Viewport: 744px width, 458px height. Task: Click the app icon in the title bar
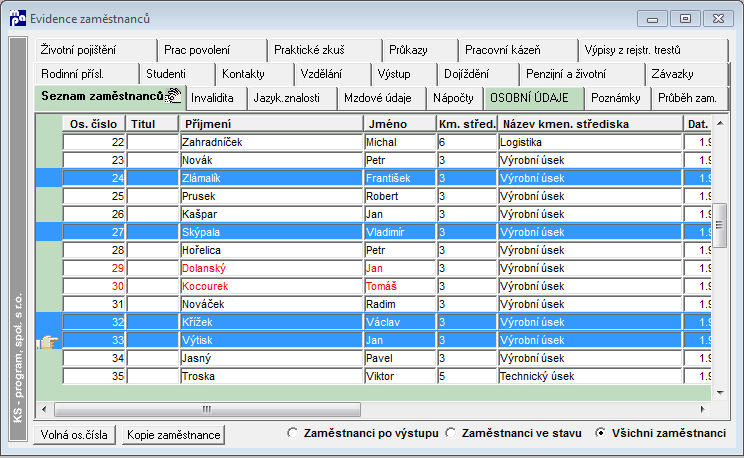(18, 18)
